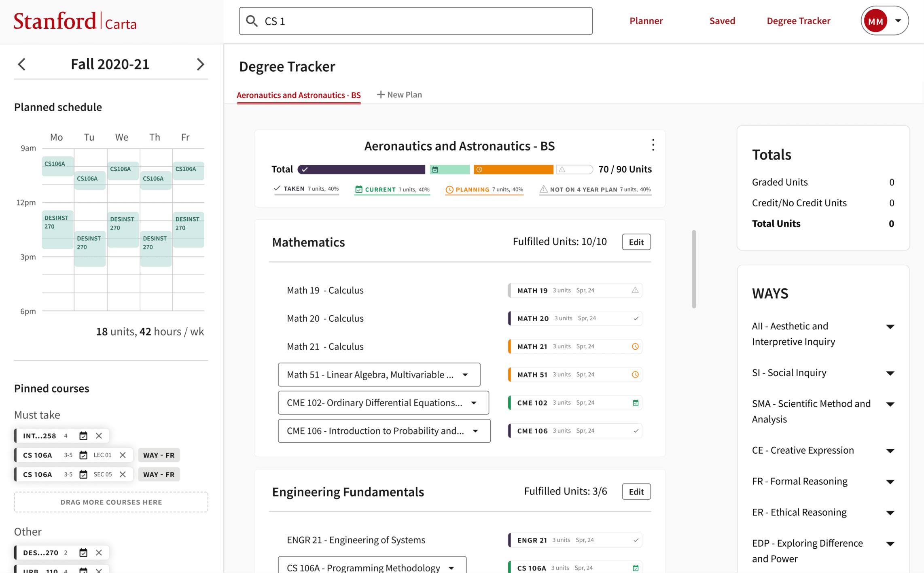
Task: Click calendar icon on INT...258 pinned course
Action: 83,436
